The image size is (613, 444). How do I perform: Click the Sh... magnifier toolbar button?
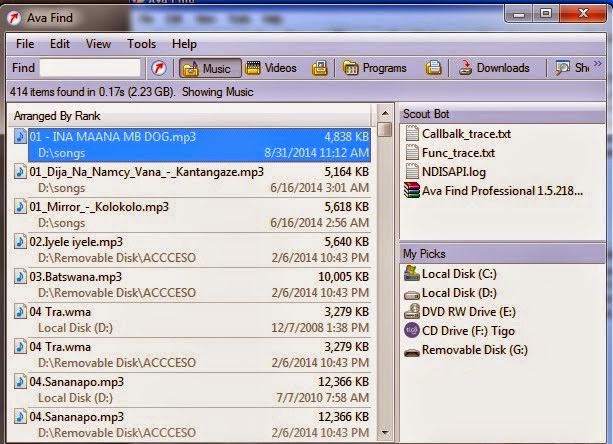(x=572, y=68)
